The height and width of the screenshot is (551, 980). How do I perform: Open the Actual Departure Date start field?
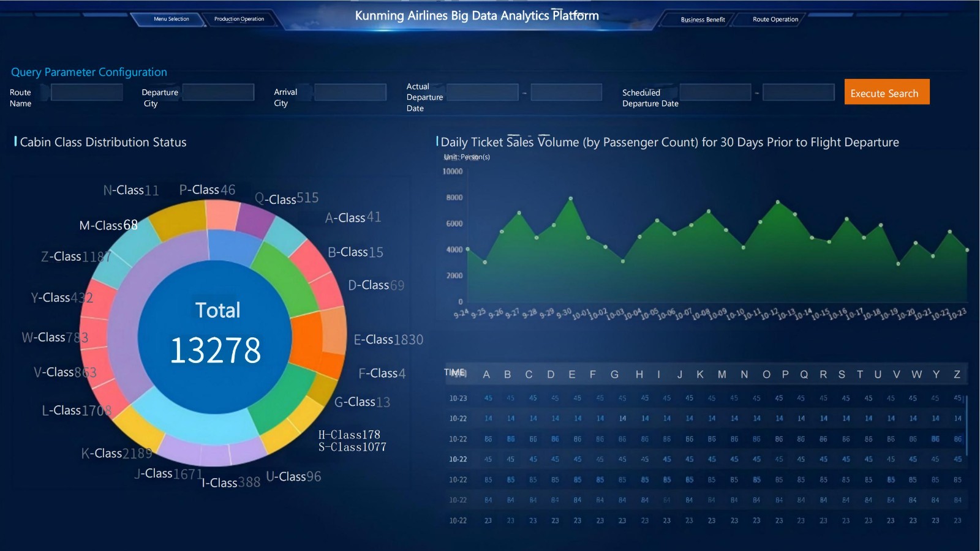pyautogui.click(x=482, y=92)
